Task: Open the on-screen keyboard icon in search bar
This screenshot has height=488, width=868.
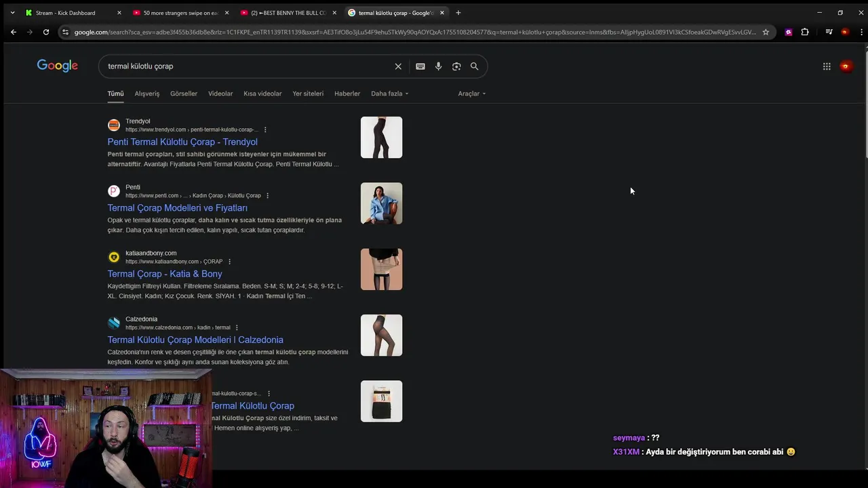Action: coord(420,66)
